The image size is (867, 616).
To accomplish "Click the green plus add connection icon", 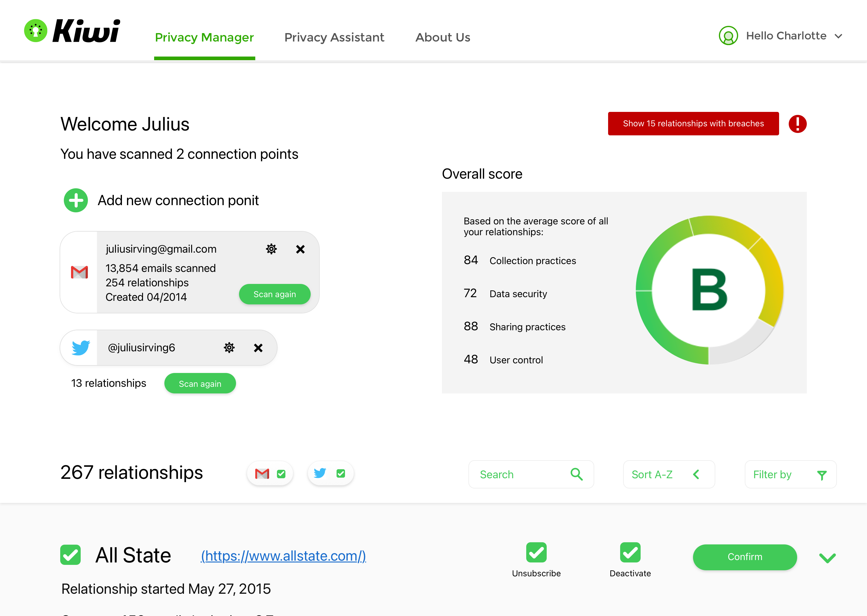I will [76, 200].
